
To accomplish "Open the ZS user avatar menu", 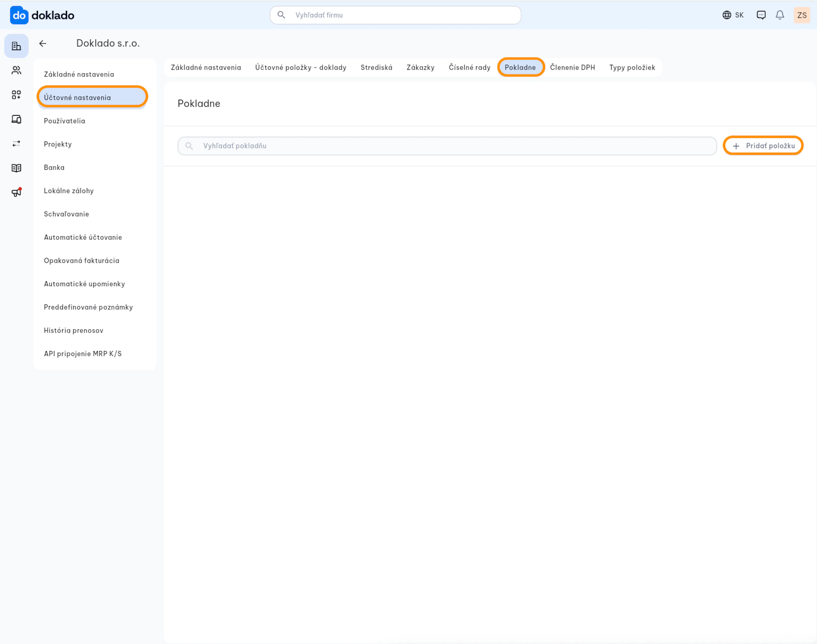I will tap(802, 15).
